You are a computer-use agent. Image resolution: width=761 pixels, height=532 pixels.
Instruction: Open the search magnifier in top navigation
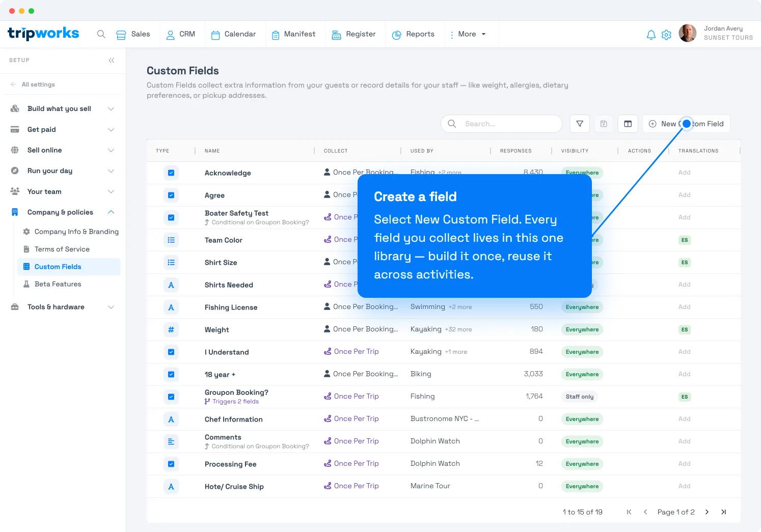(101, 34)
